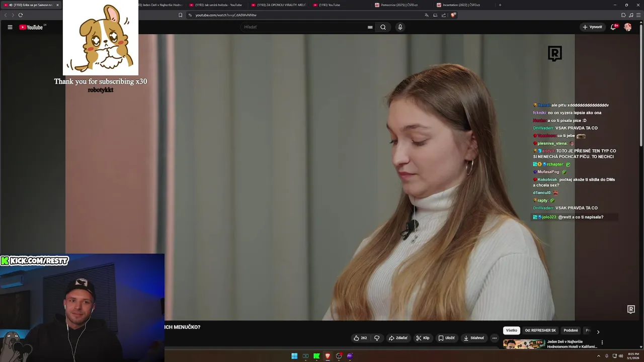Open the purple taskbar app icon
Screen dimensions: 644x362
(x=350, y=356)
